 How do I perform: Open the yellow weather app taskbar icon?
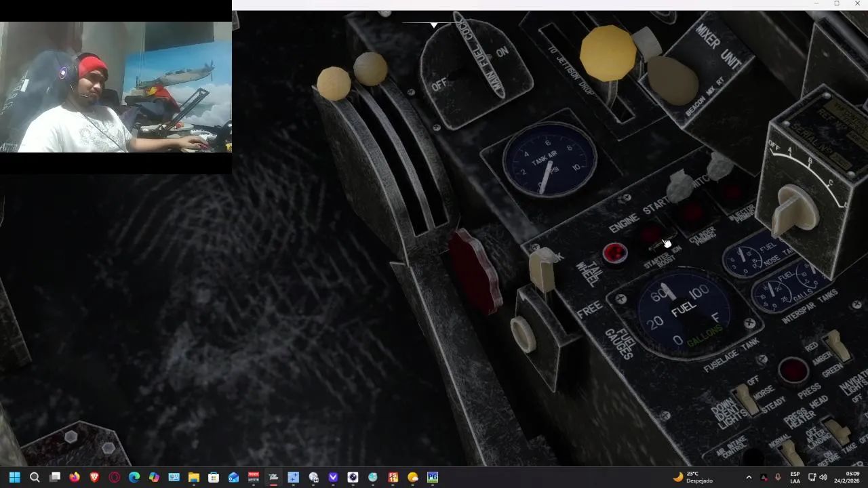click(x=413, y=477)
